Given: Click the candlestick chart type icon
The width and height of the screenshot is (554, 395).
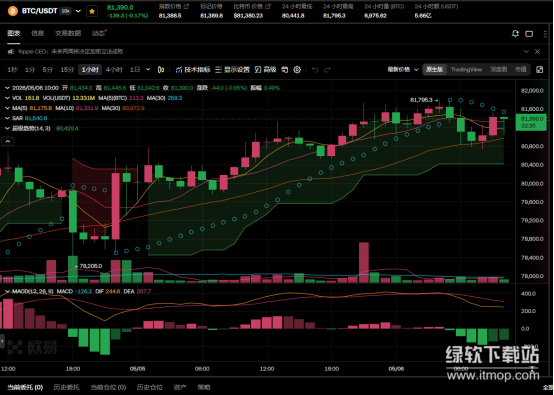Looking at the screenshot, I should point(161,70).
